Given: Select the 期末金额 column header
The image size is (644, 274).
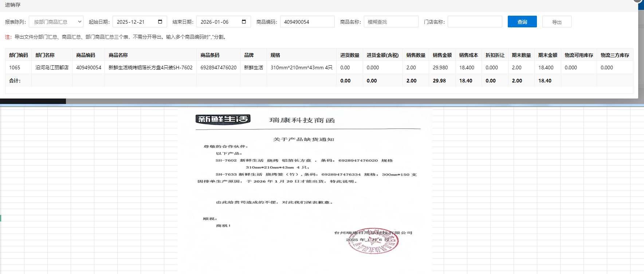Looking at the screenshot, I should point(547,55).
